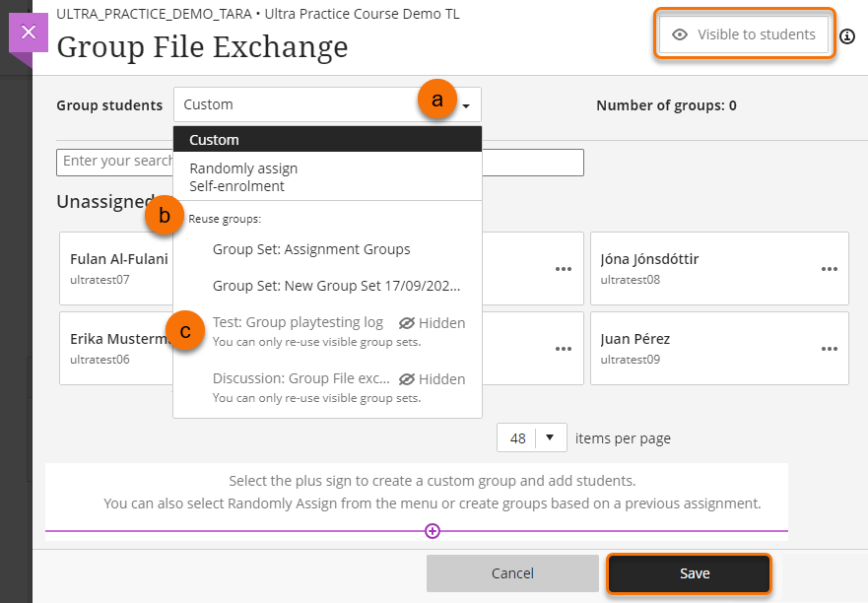
Task: Open the items per page dropdown
Action: coord(531,438)
